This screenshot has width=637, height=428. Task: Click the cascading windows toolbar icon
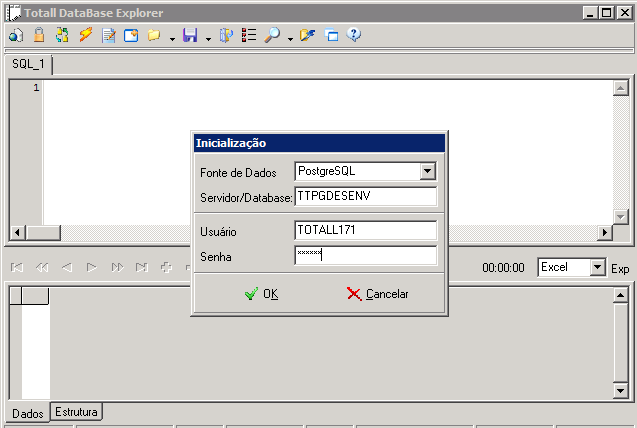[331, 35]
